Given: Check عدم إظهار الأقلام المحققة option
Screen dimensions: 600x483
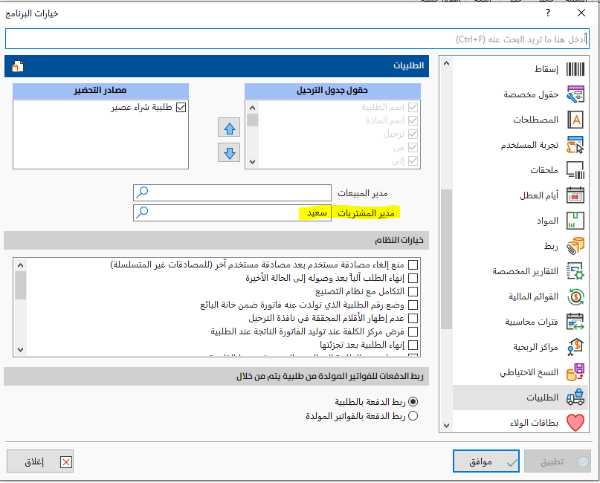Looking at the screenshot, I should (x=413, y=318).
